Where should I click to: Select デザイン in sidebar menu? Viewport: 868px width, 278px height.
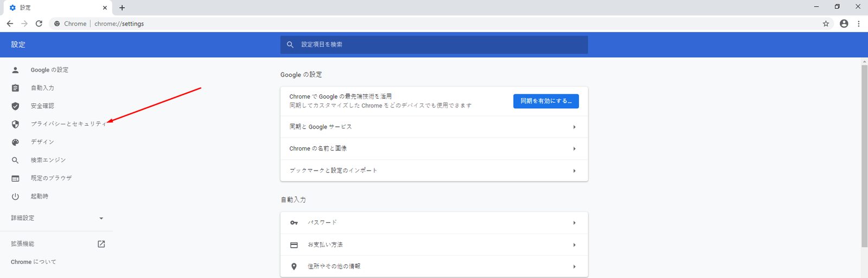click(x=42, y=142)
